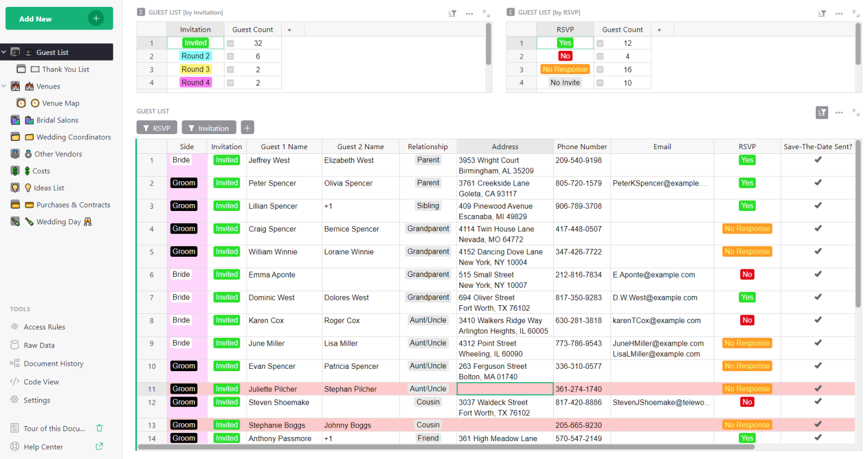Click Help Center external link icon
Viewport: 868px width, 459px height.
click(x=99, y=446)
